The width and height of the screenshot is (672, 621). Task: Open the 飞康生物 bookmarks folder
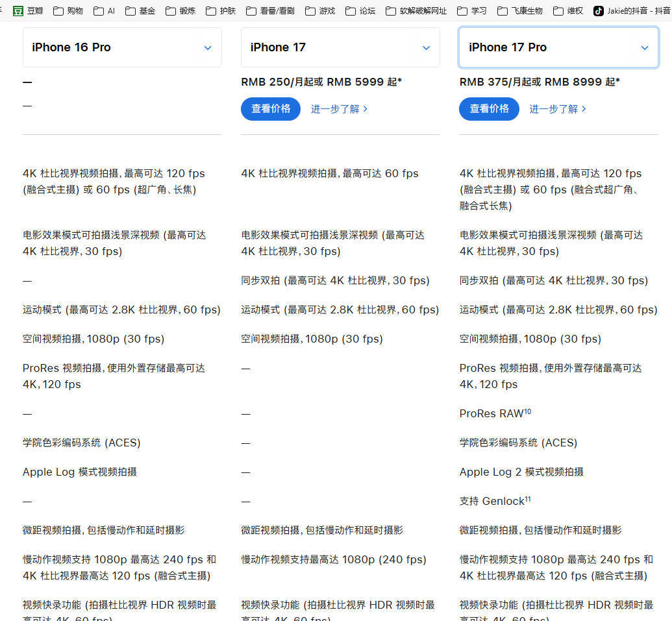(520, 10)
